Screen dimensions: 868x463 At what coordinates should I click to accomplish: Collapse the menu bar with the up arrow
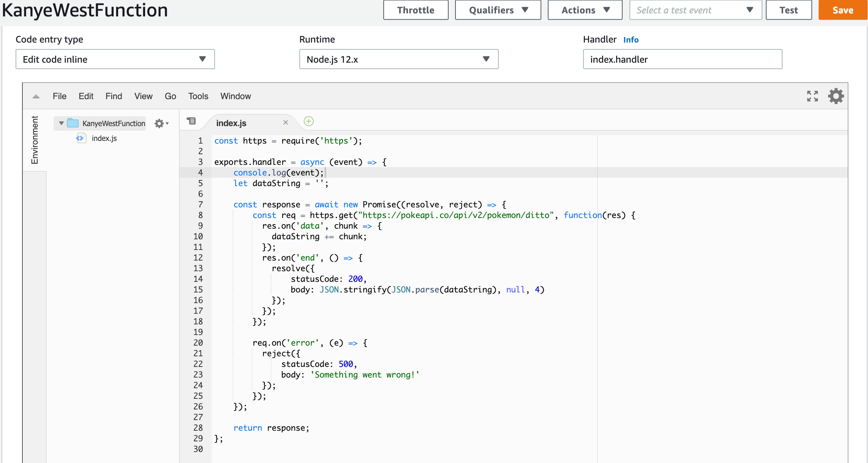pos(36,96)
